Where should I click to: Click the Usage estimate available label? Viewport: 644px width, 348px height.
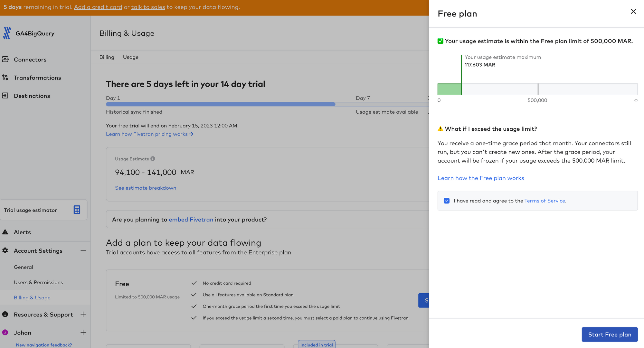(x=387, y=112)
